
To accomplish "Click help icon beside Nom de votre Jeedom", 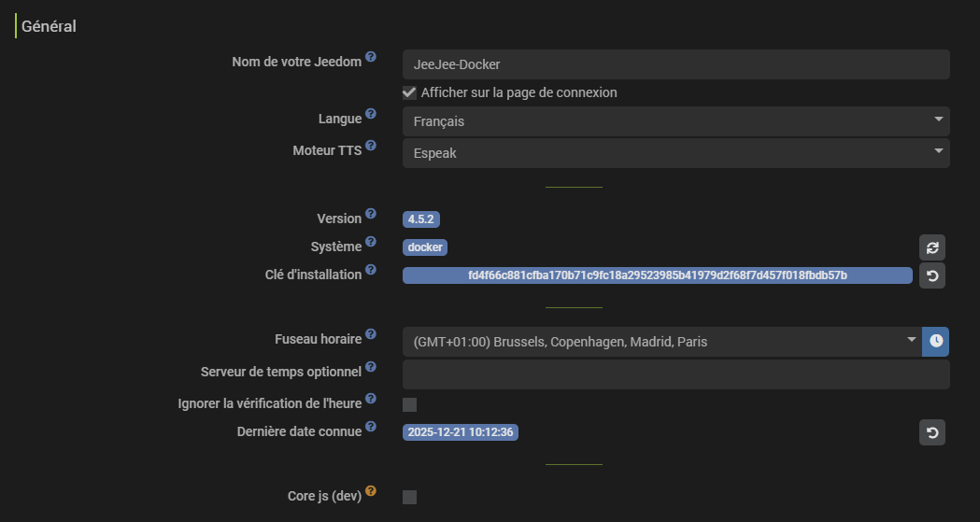I will point(371,57).
